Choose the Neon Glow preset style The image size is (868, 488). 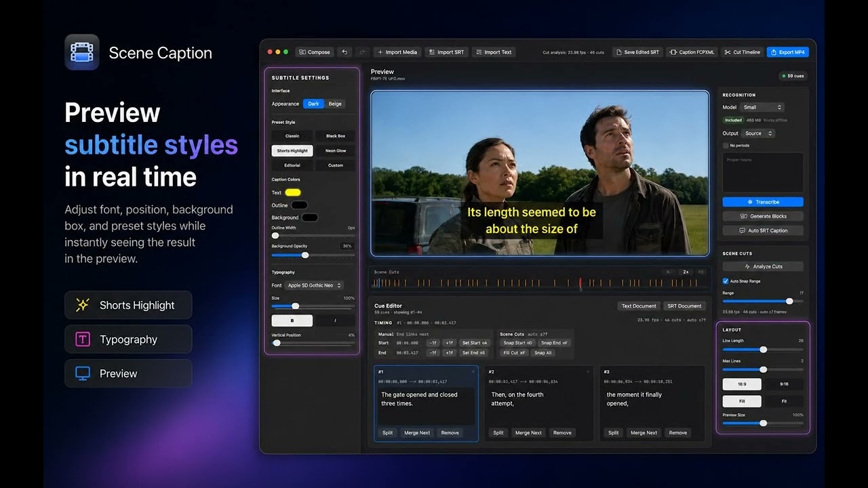tap(335, 150)
